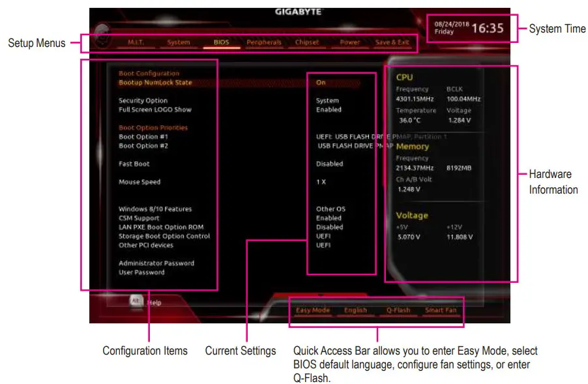This screenshot has width=588, height=384.
Task: Change Storage Boot Option UEFI value
Action: pos(323,236)
